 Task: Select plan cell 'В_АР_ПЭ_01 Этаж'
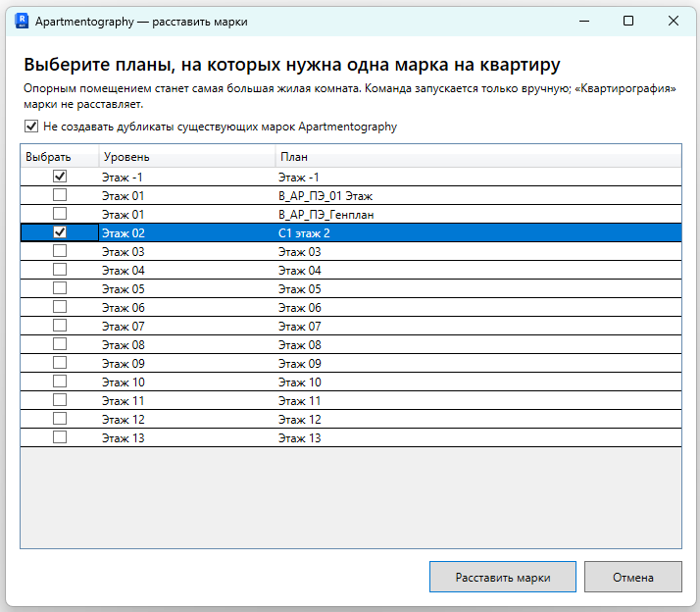point(478,195)
